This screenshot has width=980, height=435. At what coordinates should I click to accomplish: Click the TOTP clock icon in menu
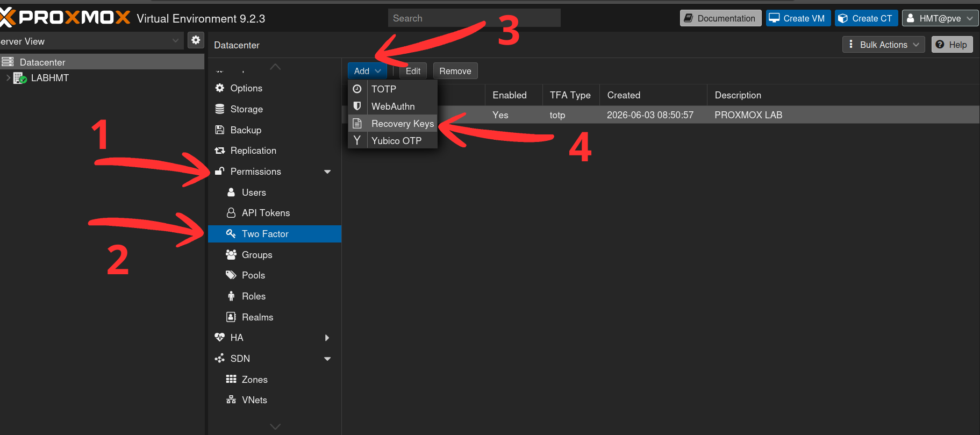(x=357, y=89)
